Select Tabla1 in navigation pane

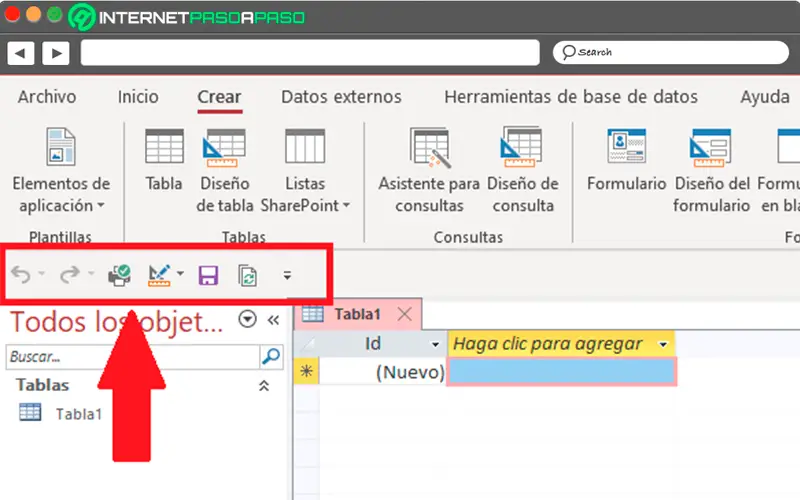pyautogui.click(x=61, y=413)
